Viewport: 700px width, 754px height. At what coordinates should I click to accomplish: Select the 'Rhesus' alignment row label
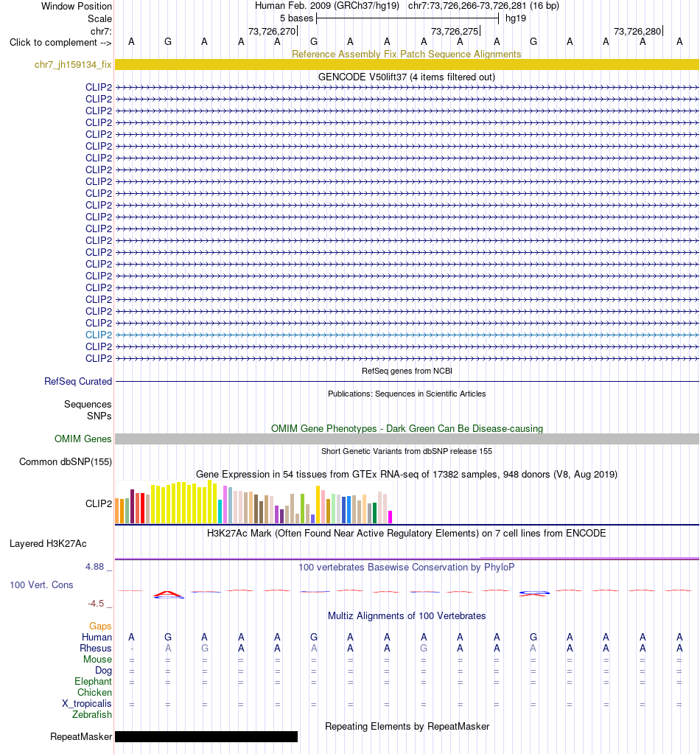coord(96,648)
